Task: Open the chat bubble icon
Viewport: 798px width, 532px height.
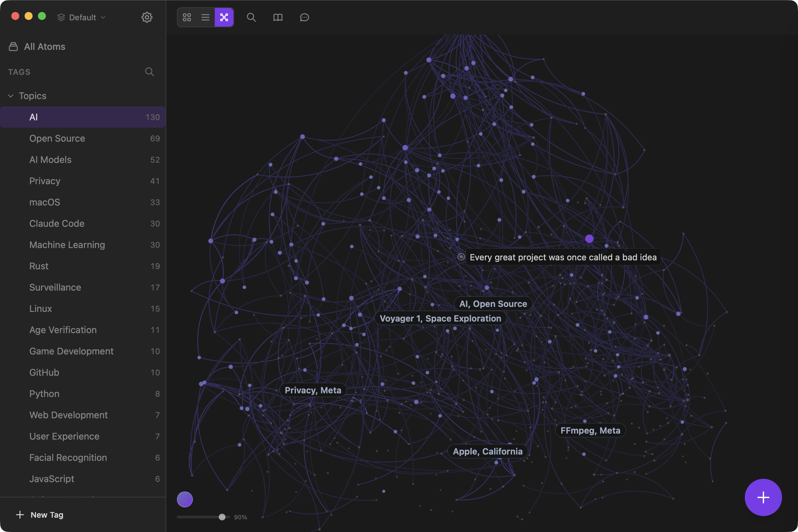Action: click(304, 17)
